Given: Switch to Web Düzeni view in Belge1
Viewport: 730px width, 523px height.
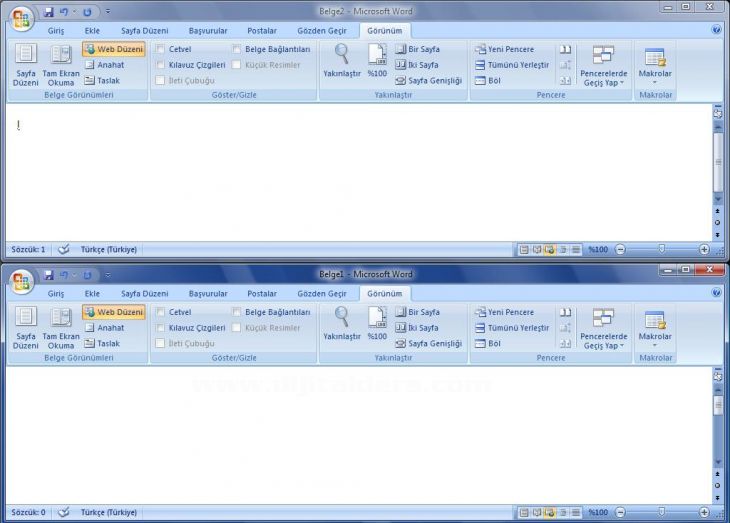Looking at the screenshot, I should 114,312.
